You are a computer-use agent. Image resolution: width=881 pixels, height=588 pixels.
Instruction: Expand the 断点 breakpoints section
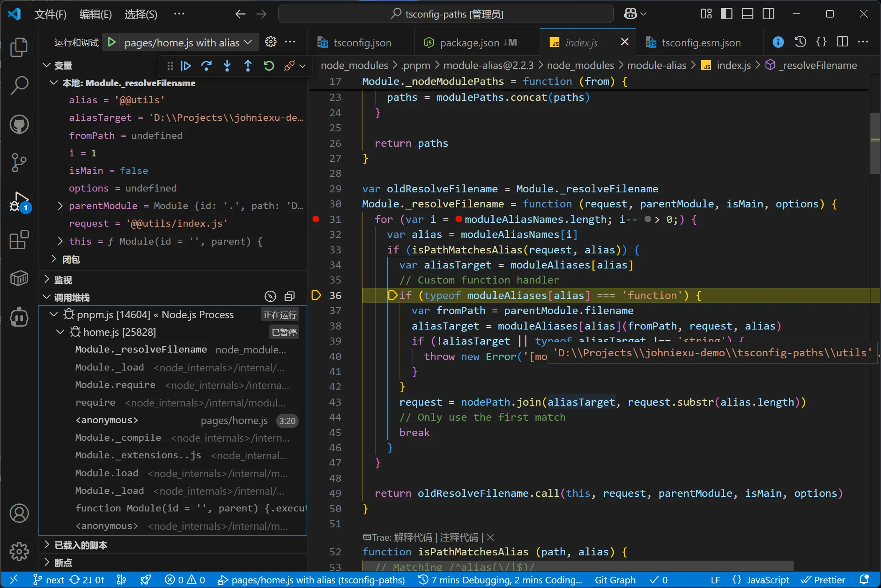click(63, 562)
